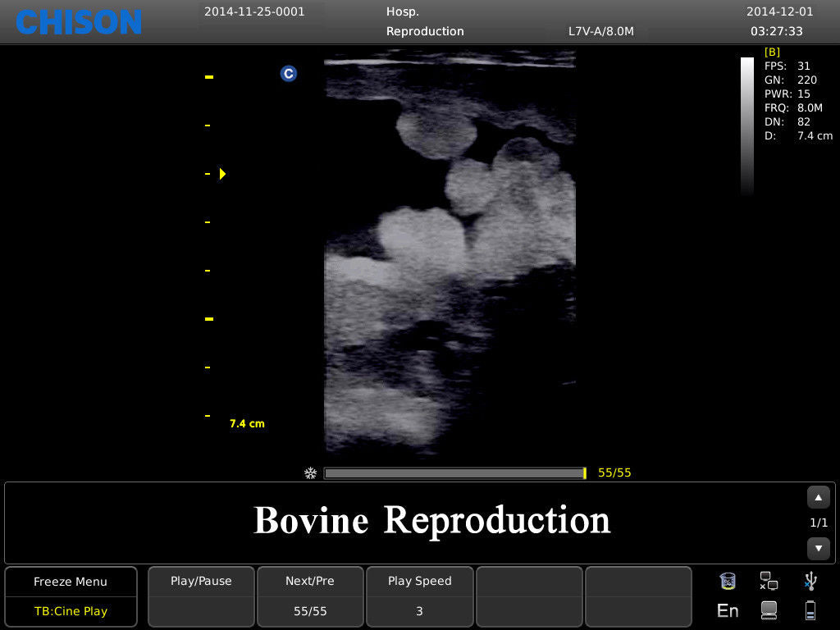Select the Reproduction exam mode label

coord(425,31)
